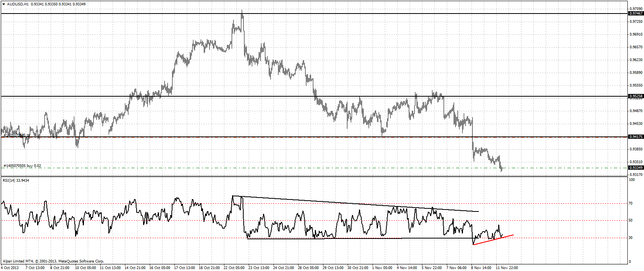Click the 0.96910 price axis label
This screenshot has width=644, height=271.
click(636, 34)
